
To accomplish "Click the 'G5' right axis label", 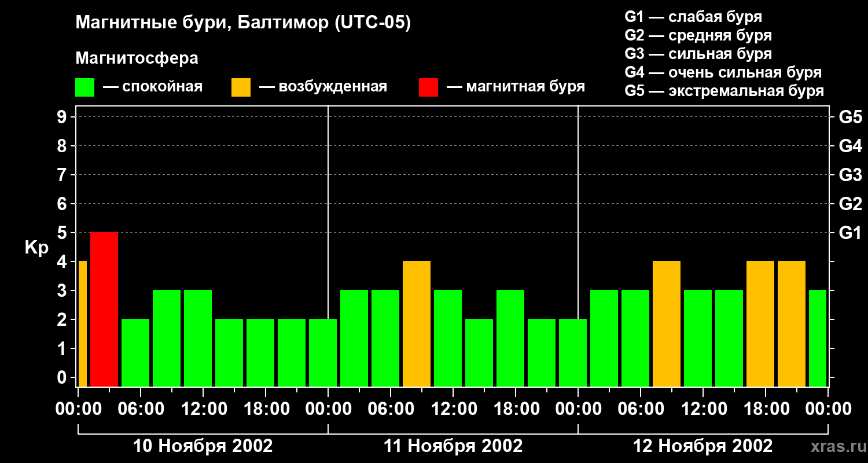I will pos(850,117).
